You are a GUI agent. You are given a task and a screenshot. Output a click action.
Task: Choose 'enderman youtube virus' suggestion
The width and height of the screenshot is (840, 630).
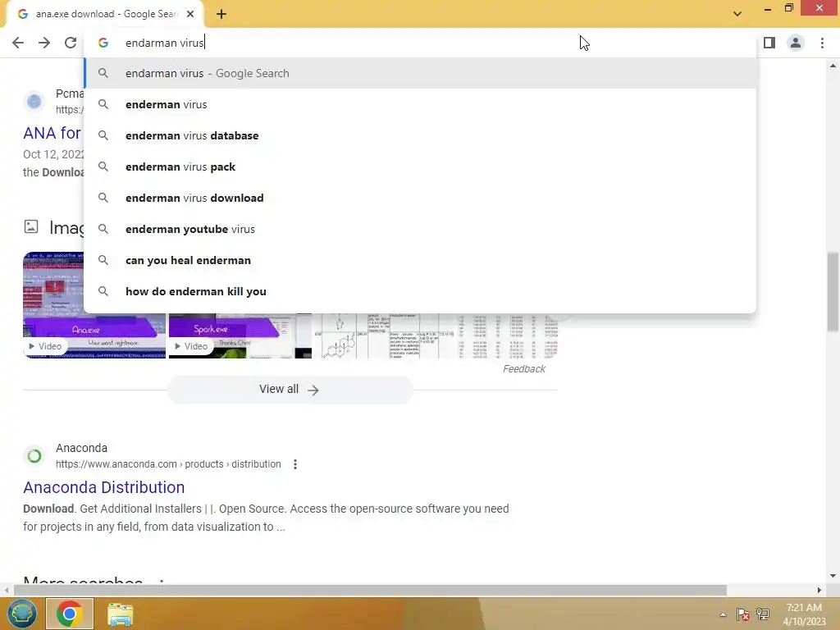coord(420,229)
